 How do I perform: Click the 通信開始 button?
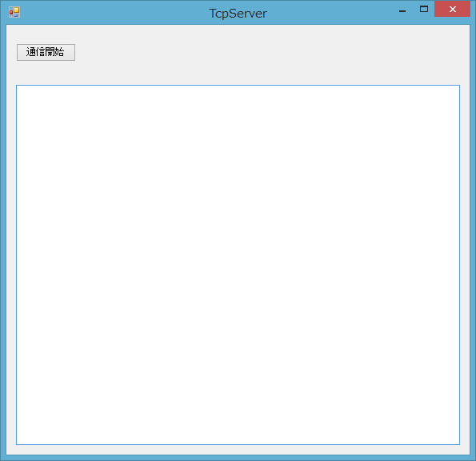click(46, 52)
